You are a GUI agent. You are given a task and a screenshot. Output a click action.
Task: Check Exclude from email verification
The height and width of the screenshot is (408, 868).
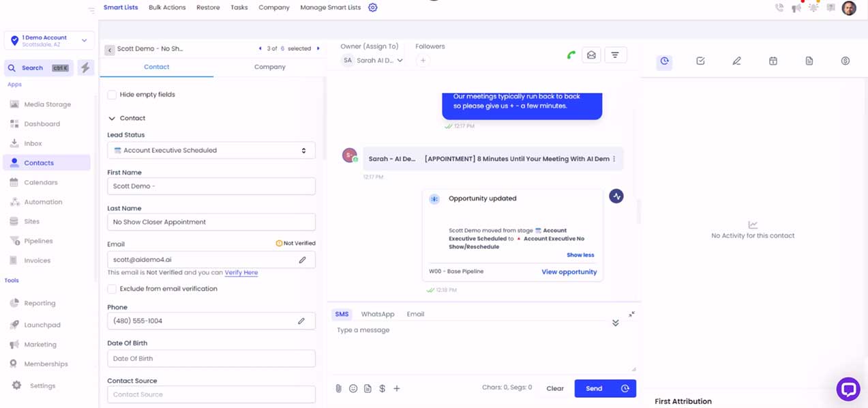112,289
